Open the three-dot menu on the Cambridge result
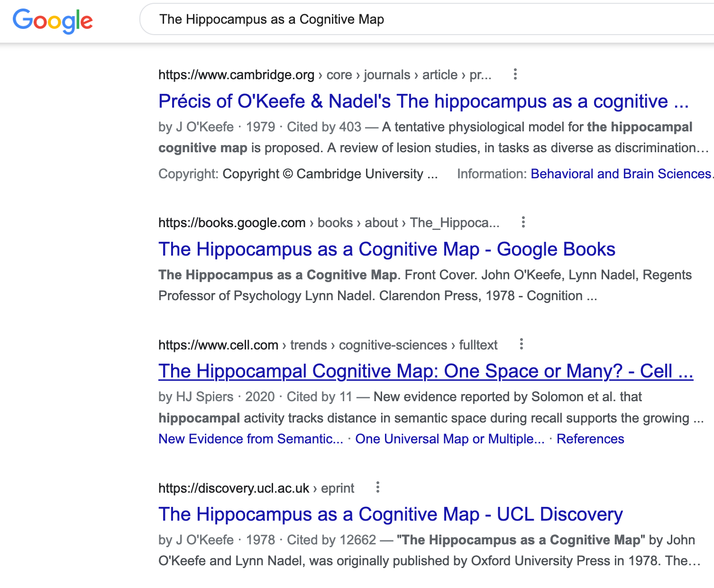 coord(515,74)
